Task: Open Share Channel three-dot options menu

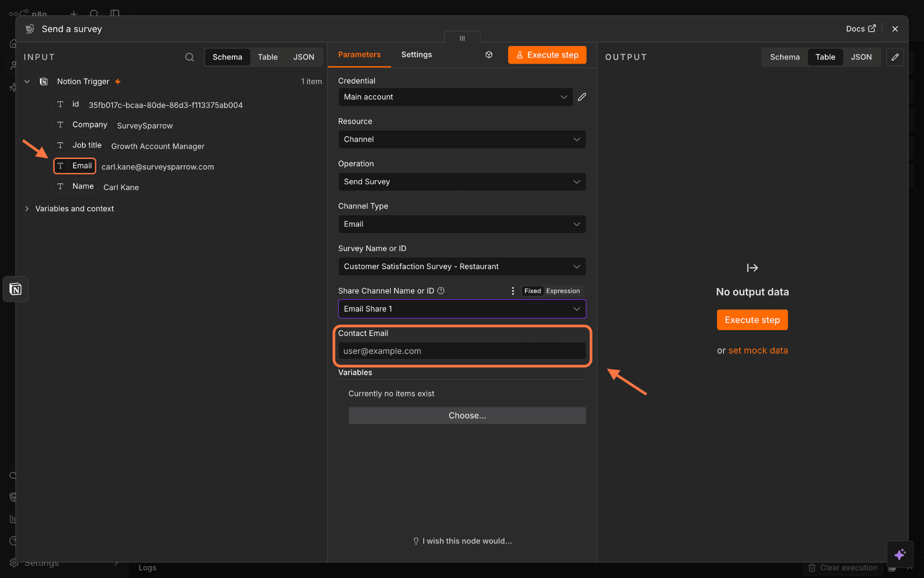Action: click(x=513, y=291)
